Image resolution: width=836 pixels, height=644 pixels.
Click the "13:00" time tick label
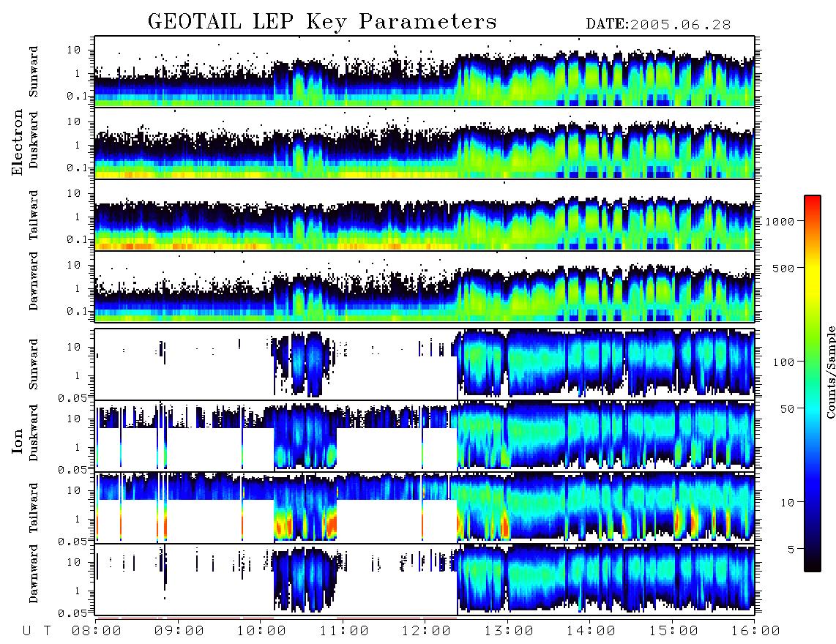coord(508,632)
